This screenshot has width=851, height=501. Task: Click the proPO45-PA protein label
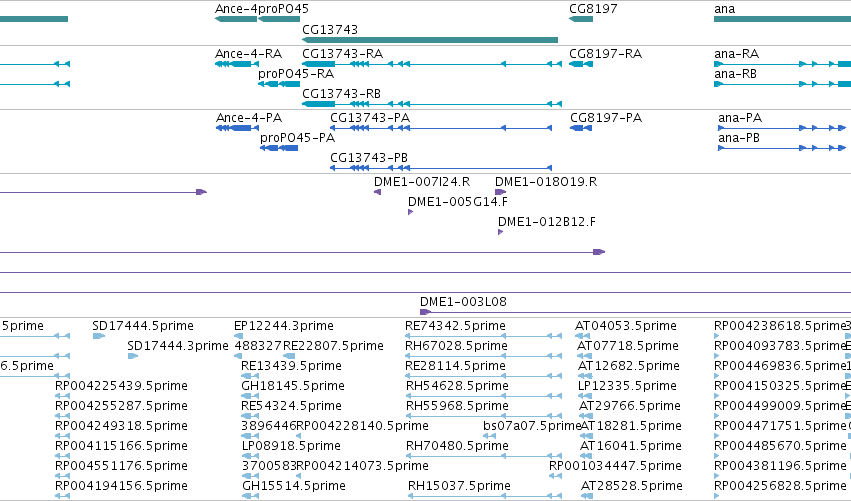click(297, 138)
